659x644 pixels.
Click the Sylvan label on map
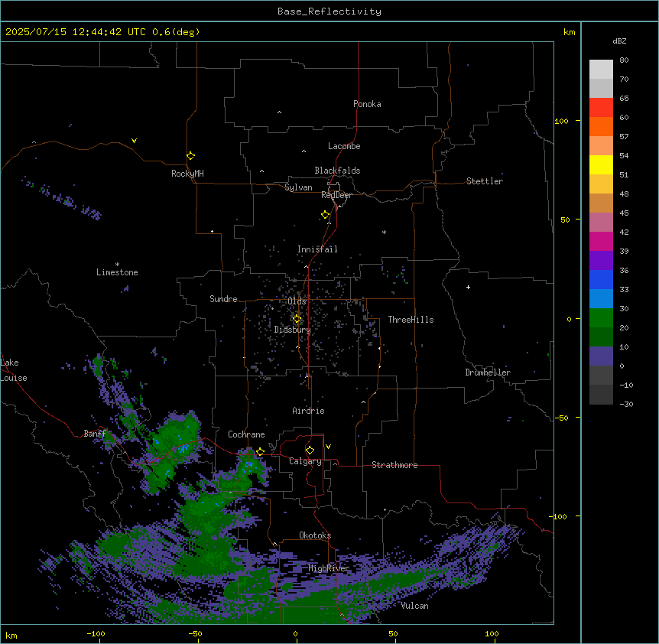(298, 187)
